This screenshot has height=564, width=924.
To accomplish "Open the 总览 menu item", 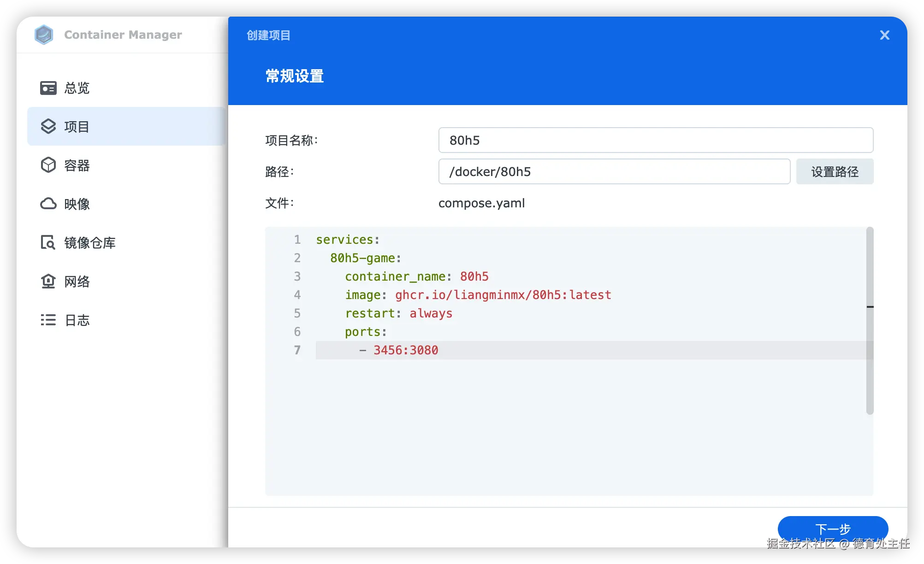I will [77, 88].
